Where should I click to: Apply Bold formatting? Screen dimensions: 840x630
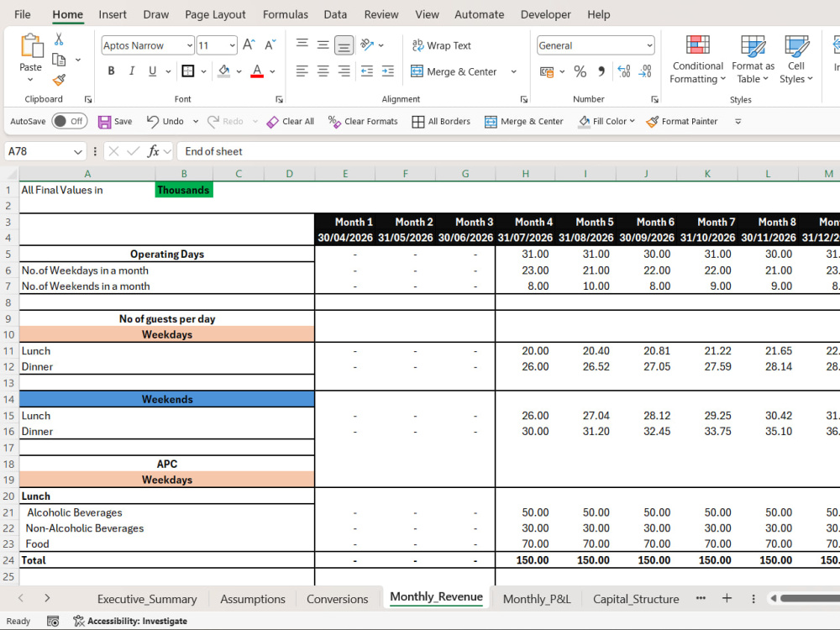pos(111,71)
